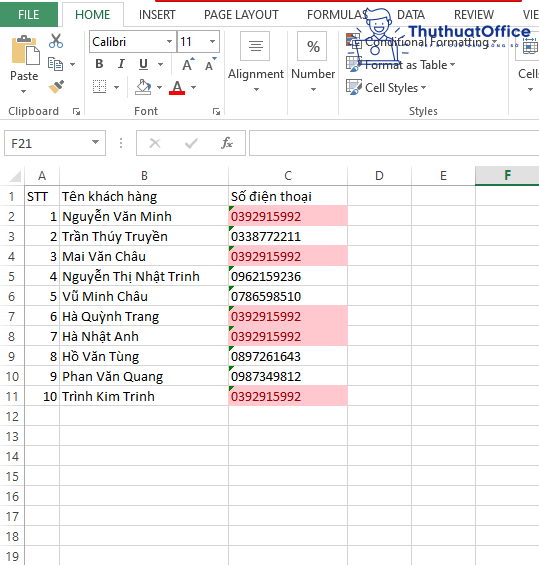Image resolution: width=539 pixels, height=565 pixels.
Task: Select cell 'Mai Văn Châu'
Action: pos(144,257)
